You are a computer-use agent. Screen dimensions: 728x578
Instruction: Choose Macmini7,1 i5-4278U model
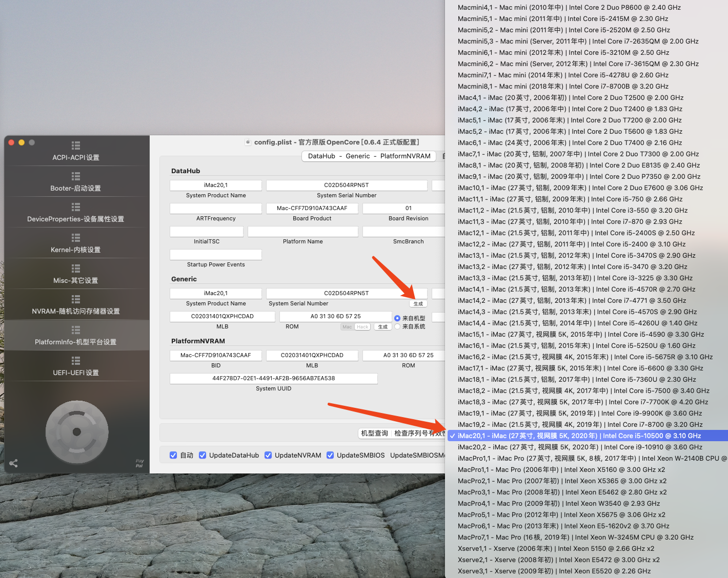(x=587, y=75)
